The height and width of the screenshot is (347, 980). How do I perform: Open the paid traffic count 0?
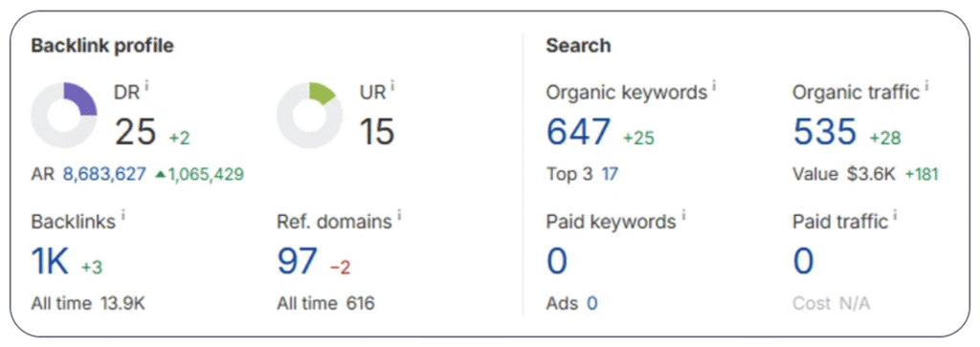pyautogui.click(x=804, y=261)
